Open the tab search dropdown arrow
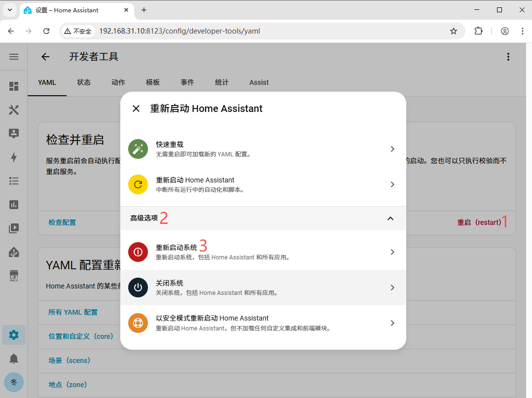 pyautogui.click(x=10, y=10)
